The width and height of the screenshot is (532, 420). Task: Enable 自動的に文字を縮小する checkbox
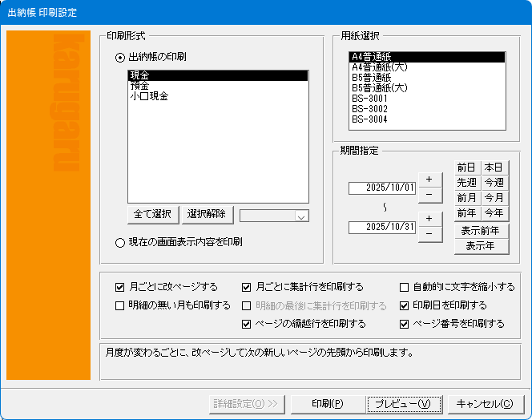point(405,286)
